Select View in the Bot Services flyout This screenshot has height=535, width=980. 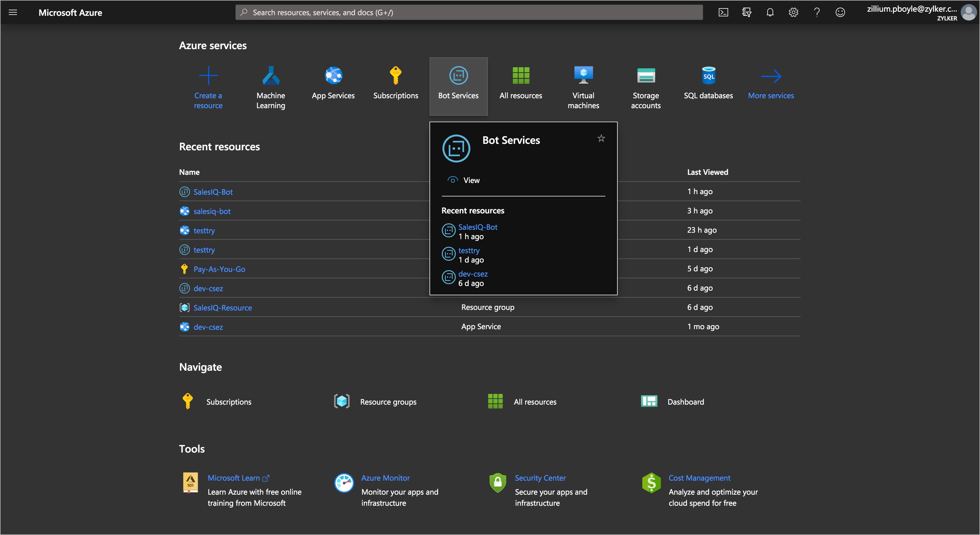tap(471, 180)
